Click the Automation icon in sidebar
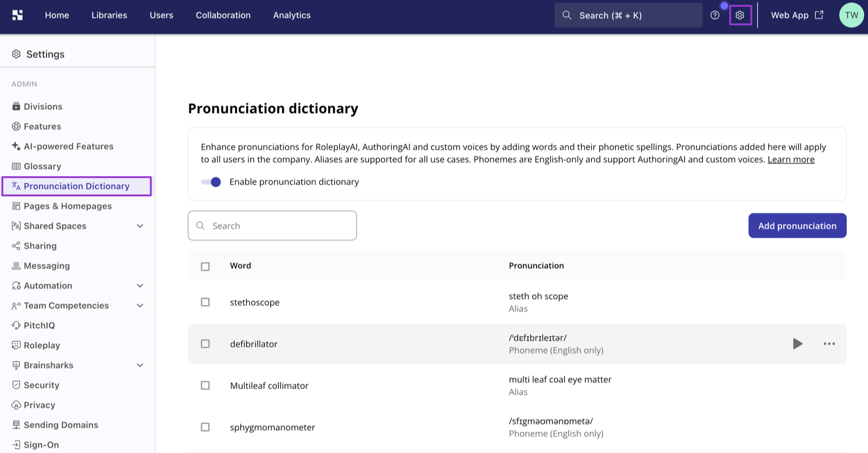This screenshot has width=868, height=453. coord(16,285)
